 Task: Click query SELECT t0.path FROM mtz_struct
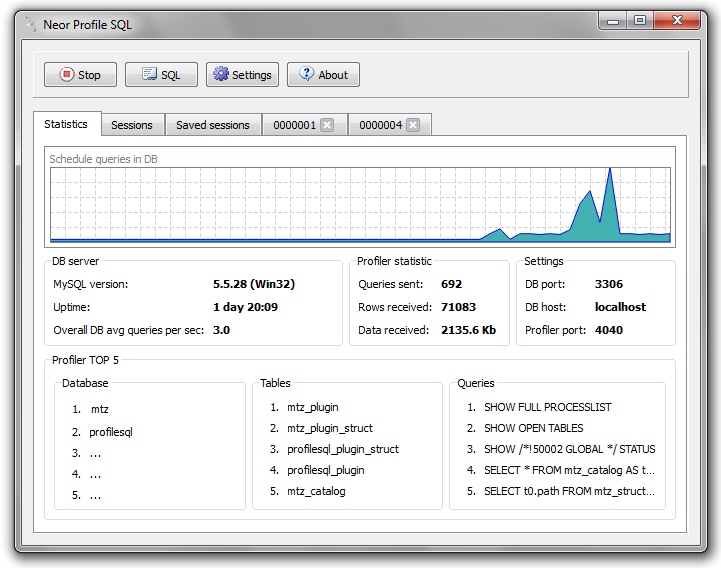pyautogui.click(x=569, y=492)
